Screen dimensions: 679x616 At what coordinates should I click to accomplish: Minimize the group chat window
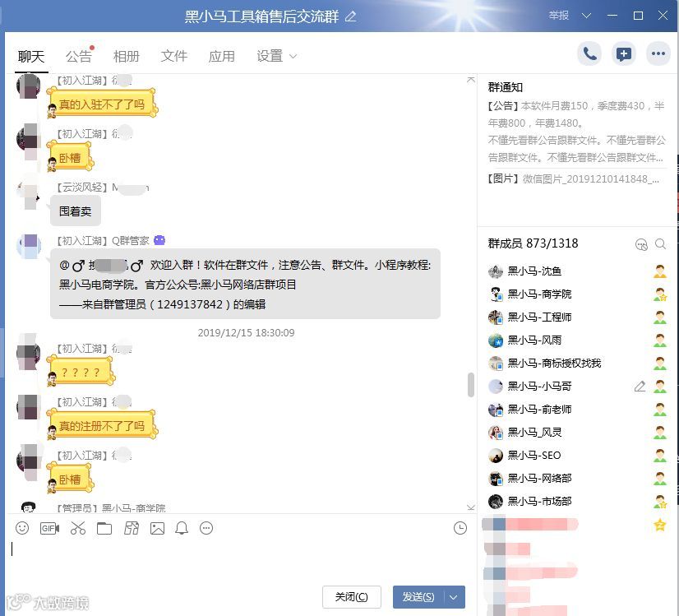point(612,16)
